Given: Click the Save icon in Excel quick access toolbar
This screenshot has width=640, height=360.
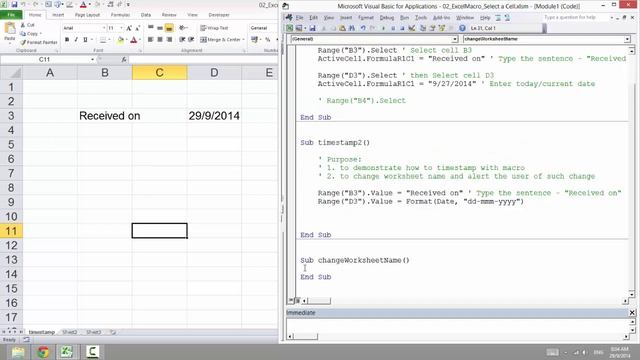Looking at the screenshot, I should (x=14, y=4).
